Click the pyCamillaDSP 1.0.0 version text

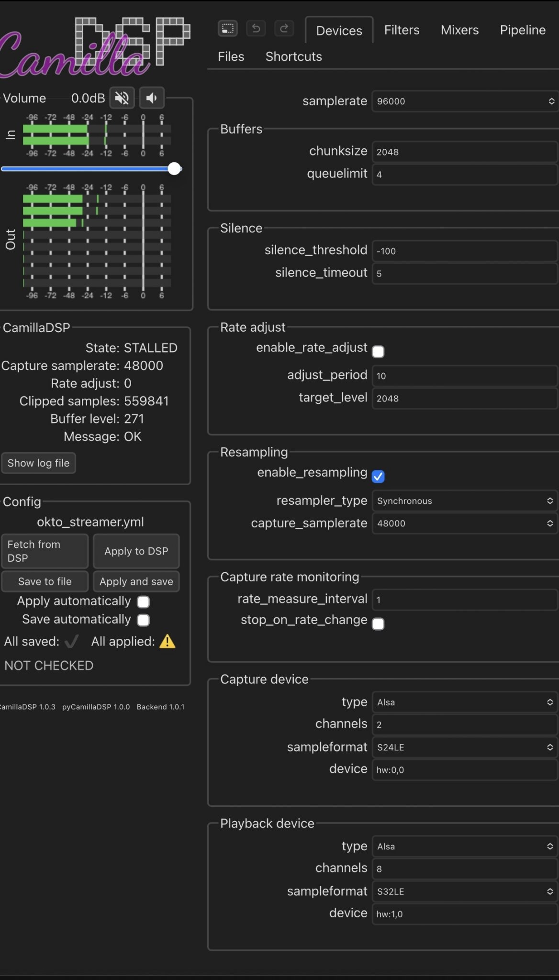[96, 707]
